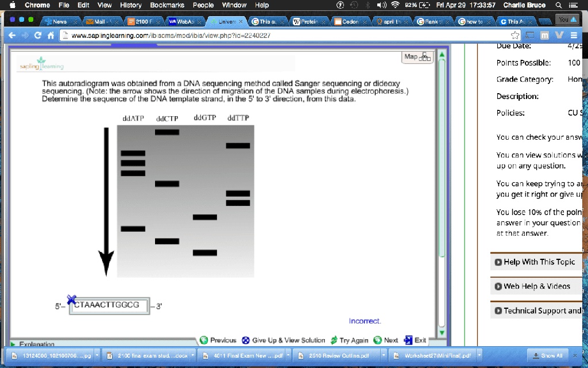Click the scrollbar down arrow on the question frame
The image size is (588, 368).
click(442, 332)
